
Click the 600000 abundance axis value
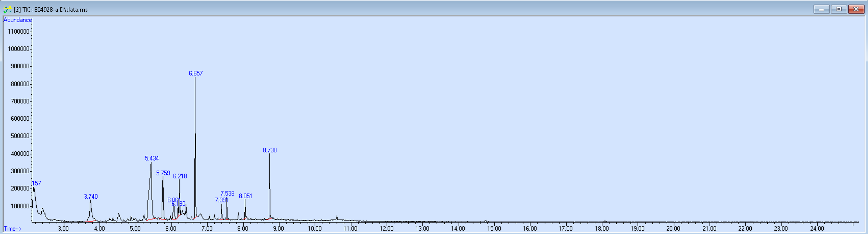click(x=20, y=119)
